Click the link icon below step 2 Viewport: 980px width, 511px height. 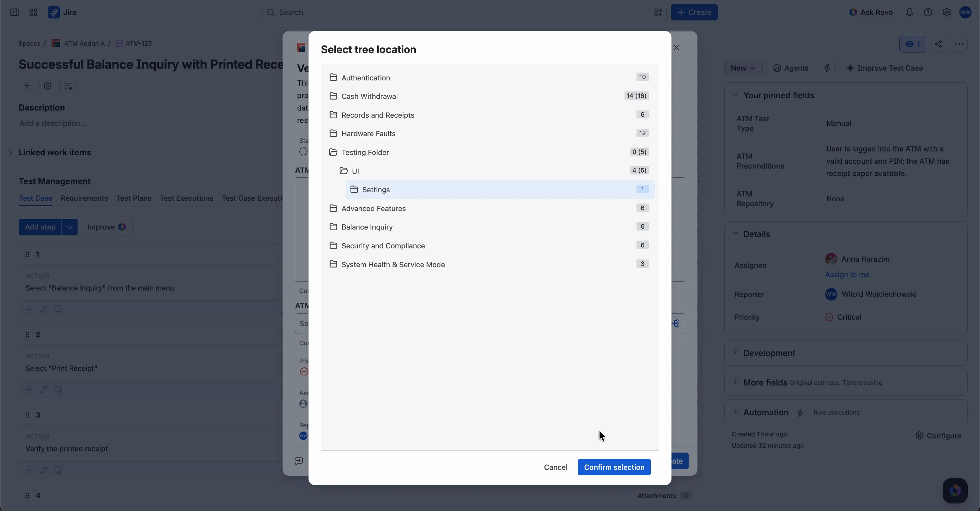pos(44,390)
